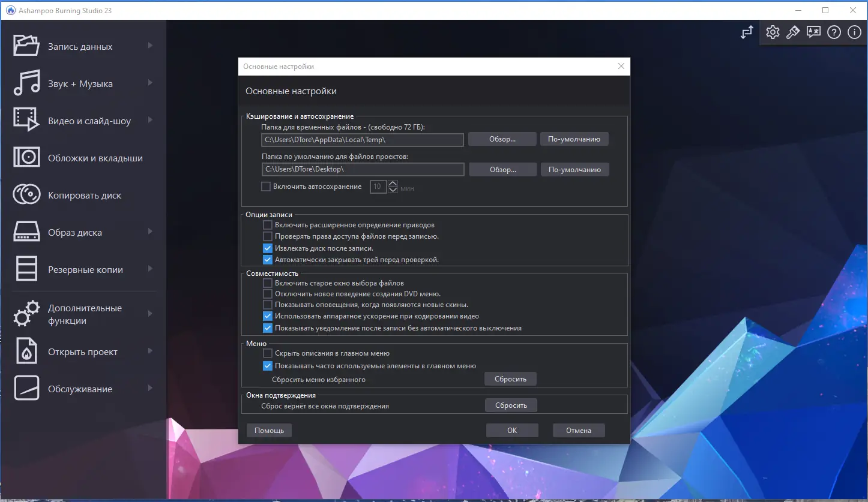Viewport: 868px width, 502px height.
Task: Enable Отключить новое поведение создания DVD меню
Action: [x=268, y=294]
